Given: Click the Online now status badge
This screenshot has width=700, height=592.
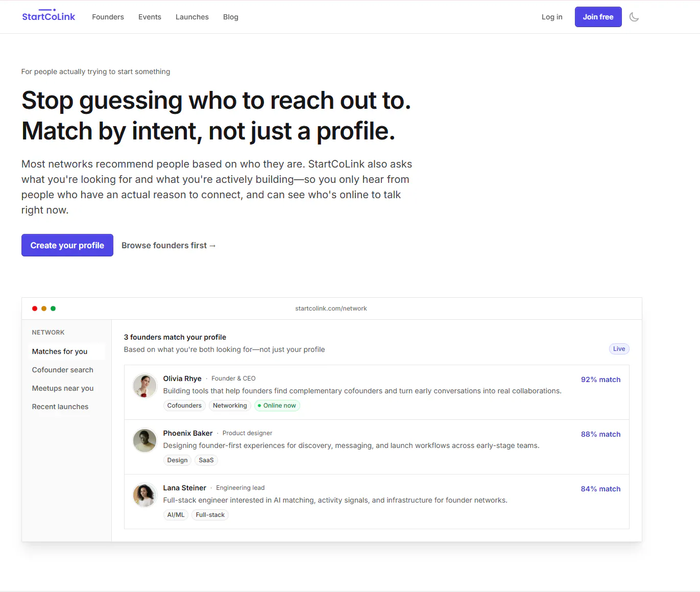Looking at the screenshot, I should pos(277,406).
